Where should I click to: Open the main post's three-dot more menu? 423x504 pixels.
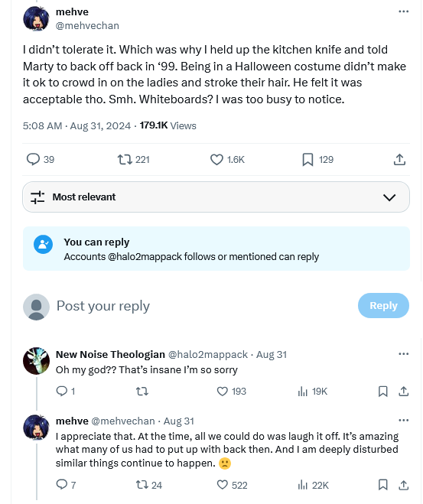[403, 11]
